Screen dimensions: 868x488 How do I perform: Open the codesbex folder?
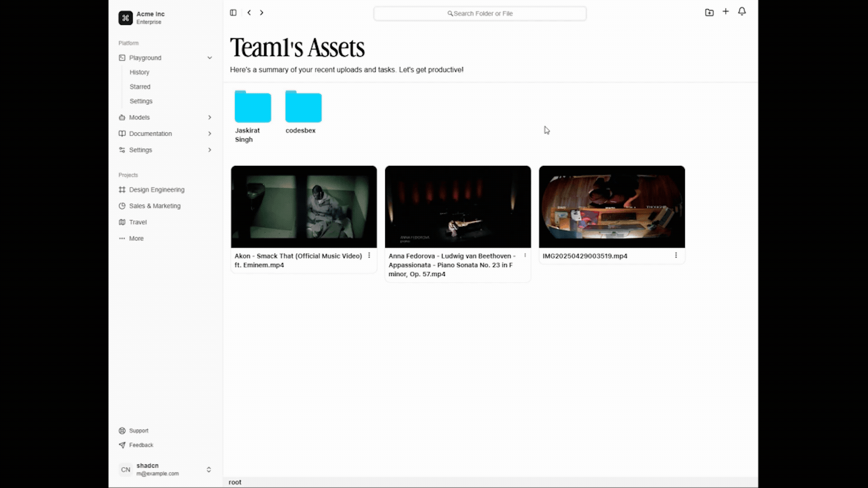[303, 107]
